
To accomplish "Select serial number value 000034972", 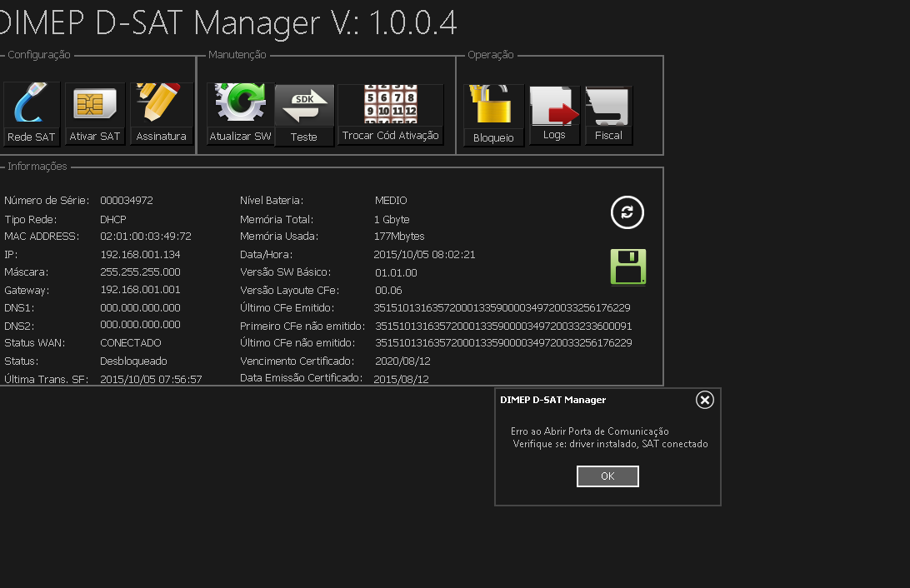I will pos(127,201).
